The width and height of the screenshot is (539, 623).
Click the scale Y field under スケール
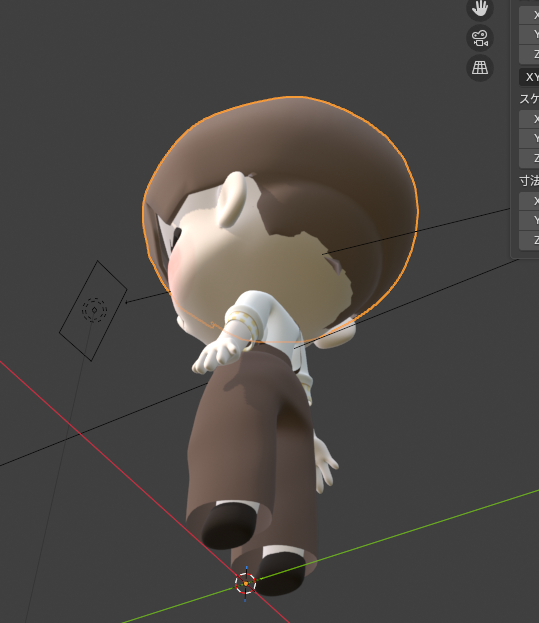point(529,138)
